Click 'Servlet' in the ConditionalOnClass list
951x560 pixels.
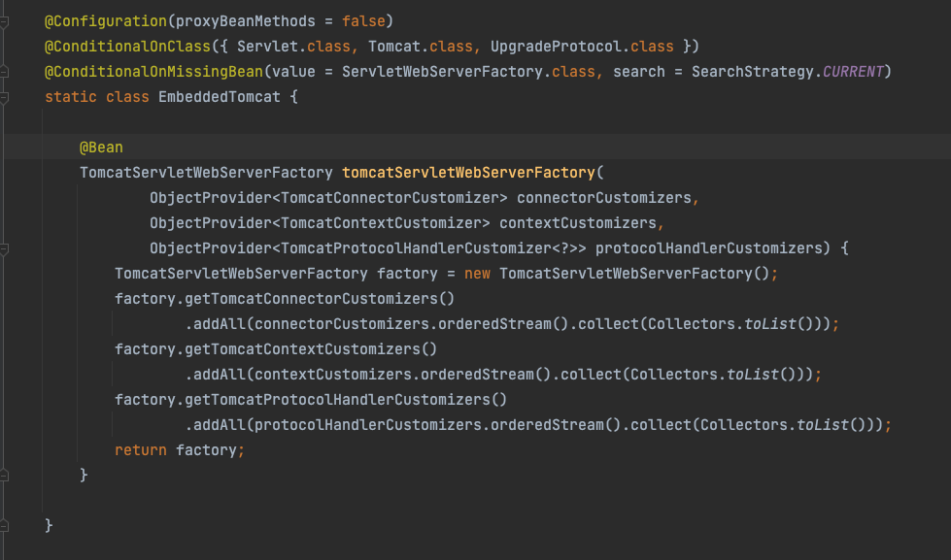pos(267,47)
